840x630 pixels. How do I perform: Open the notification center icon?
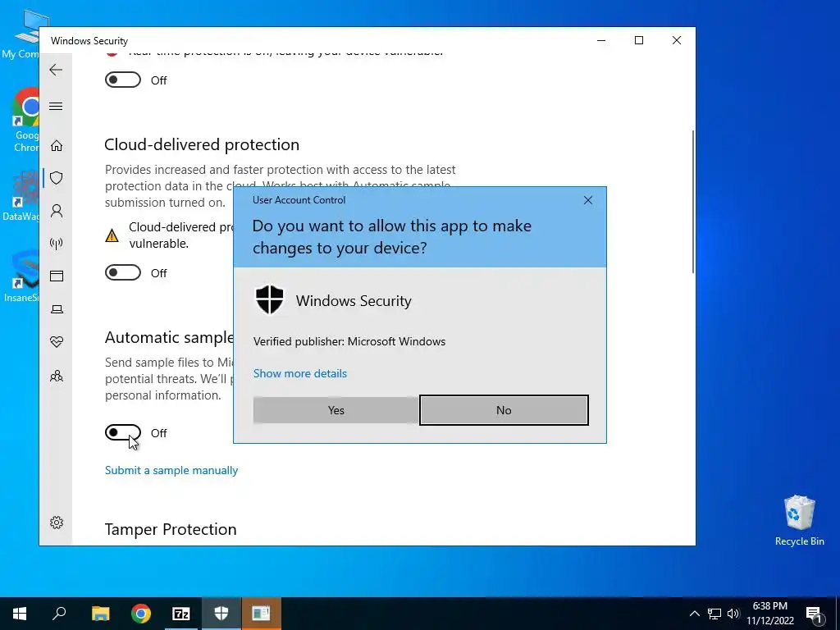[815, 614]
